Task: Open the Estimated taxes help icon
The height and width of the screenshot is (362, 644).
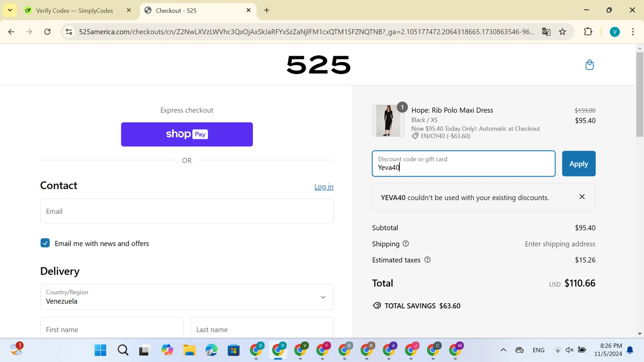Action: pyautogui.click(x=427, y=259)
